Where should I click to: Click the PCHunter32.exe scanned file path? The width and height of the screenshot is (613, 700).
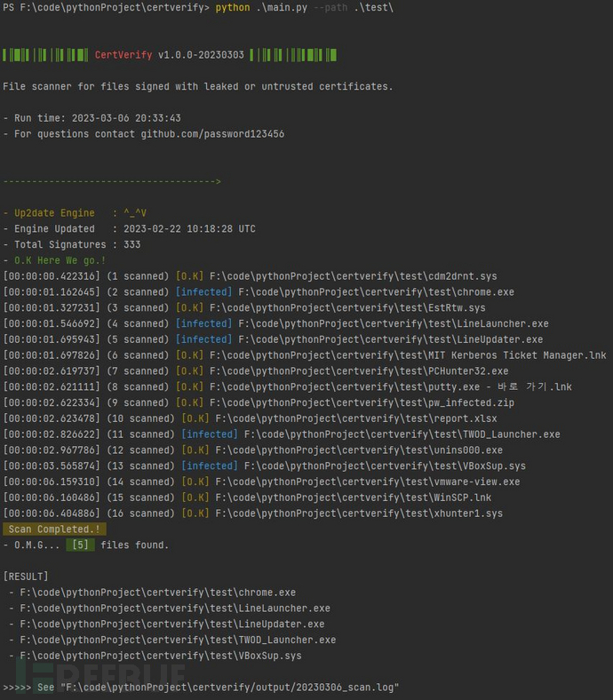[361, 371]
